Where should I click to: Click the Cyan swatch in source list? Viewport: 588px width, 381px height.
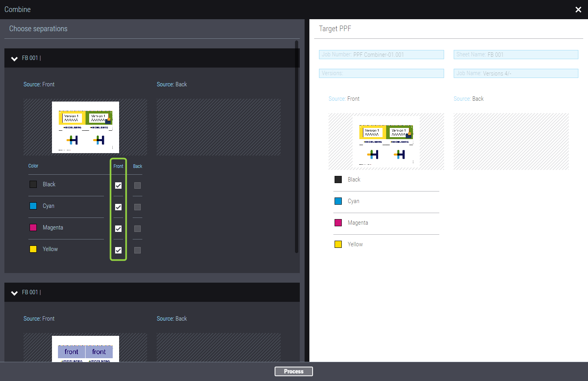[x=33, y=206]
